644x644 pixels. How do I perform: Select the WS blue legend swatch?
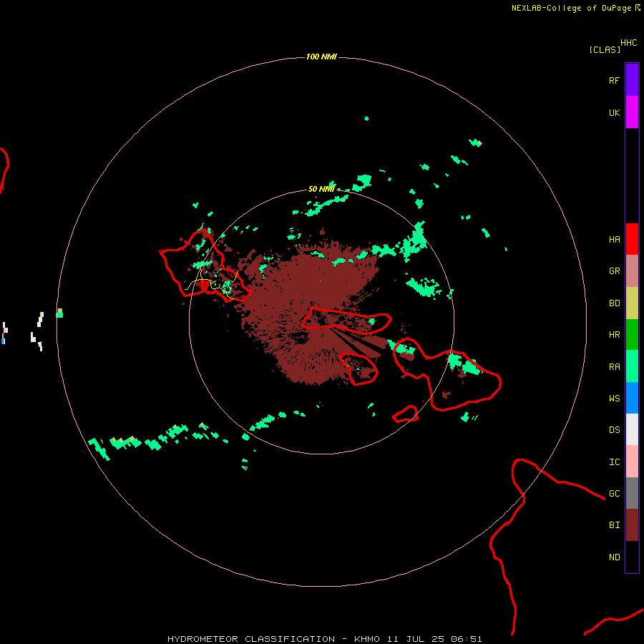(632, 398)
